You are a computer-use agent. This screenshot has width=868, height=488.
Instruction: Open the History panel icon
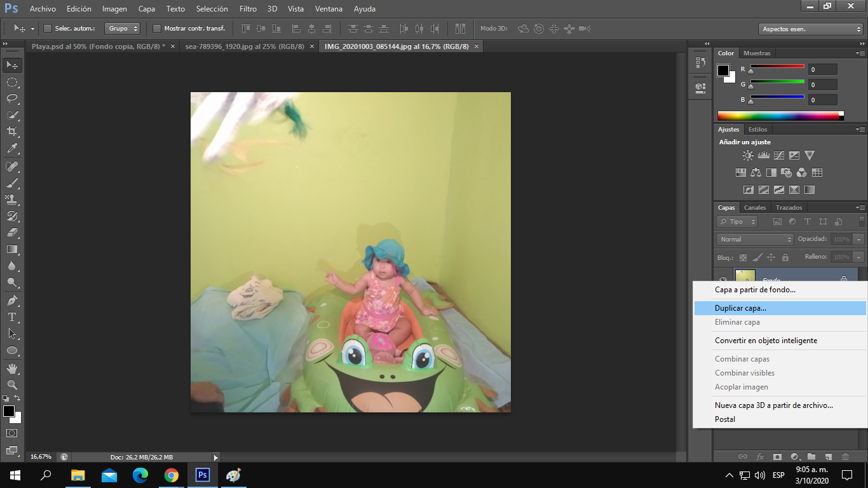tap(700, 62)
